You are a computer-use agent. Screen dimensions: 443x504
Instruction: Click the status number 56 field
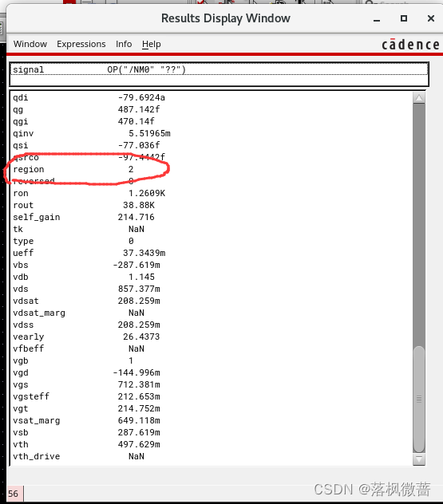(x=14, y=494)
